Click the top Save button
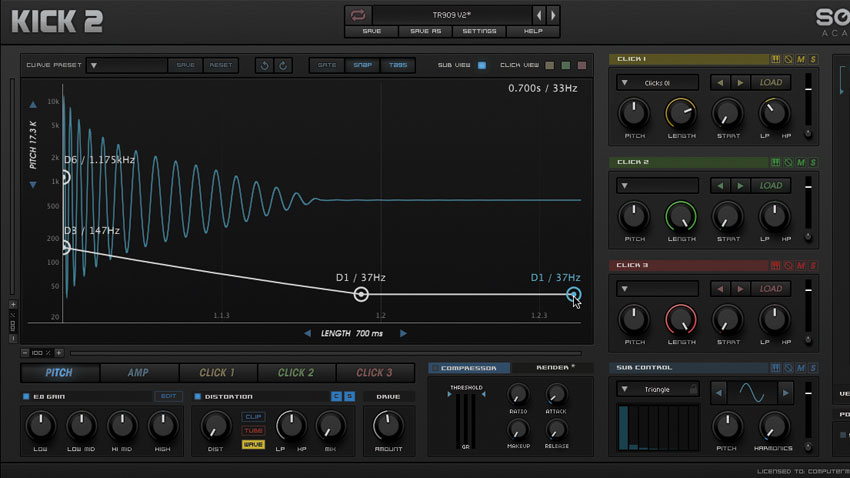The image size is (850, 478). point(372,31)
